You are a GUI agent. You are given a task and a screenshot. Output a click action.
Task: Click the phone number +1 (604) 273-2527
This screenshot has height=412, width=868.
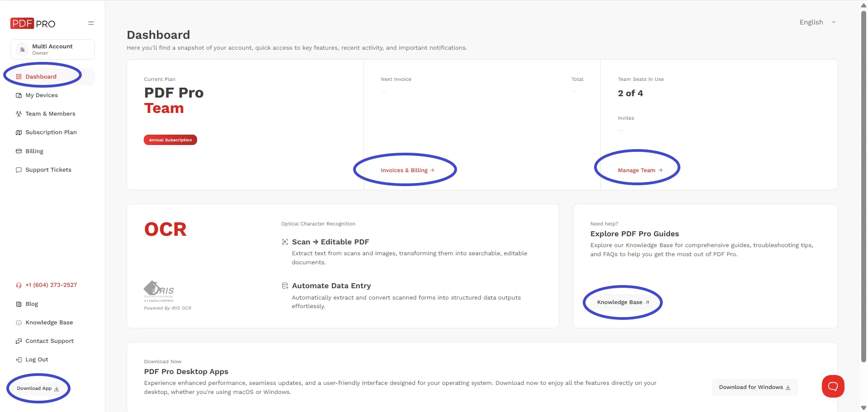pos(51,285)
